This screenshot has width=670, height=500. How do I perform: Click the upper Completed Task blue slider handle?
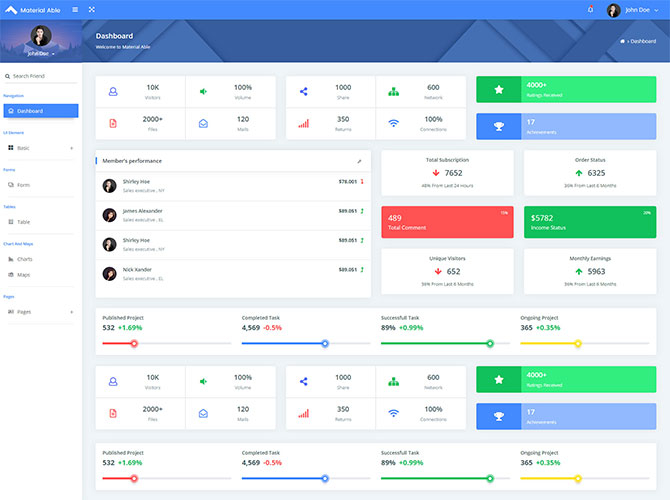pos(325,344)
